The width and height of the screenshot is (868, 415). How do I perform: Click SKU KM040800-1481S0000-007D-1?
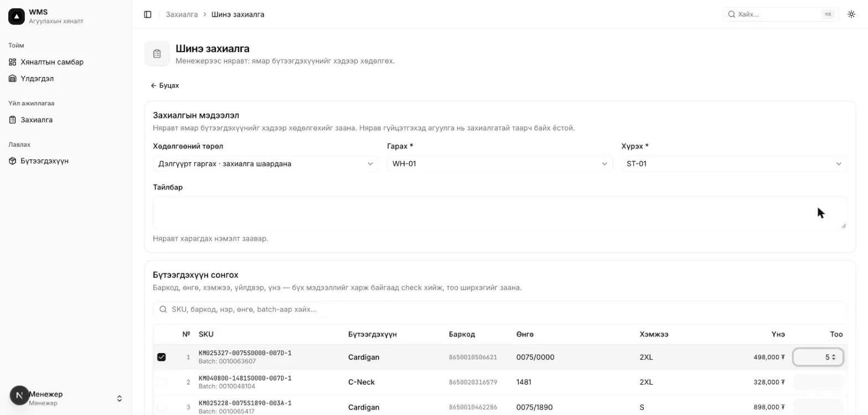tap(245, 378)
